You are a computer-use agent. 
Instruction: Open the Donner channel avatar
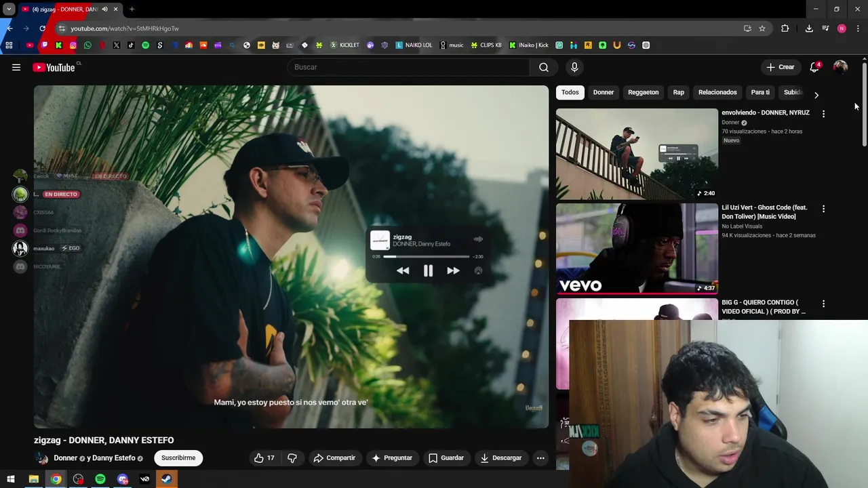click(42, 458)
